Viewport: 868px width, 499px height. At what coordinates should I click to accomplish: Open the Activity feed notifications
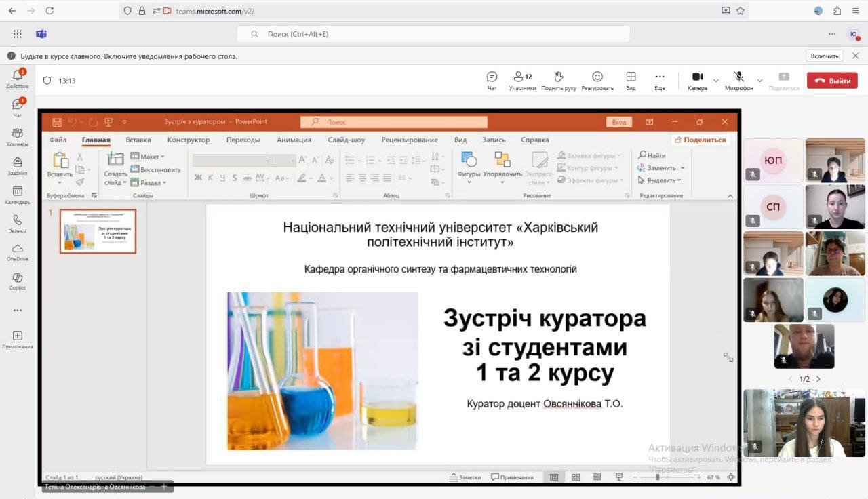pyautogui.click(x=18, y=79)
